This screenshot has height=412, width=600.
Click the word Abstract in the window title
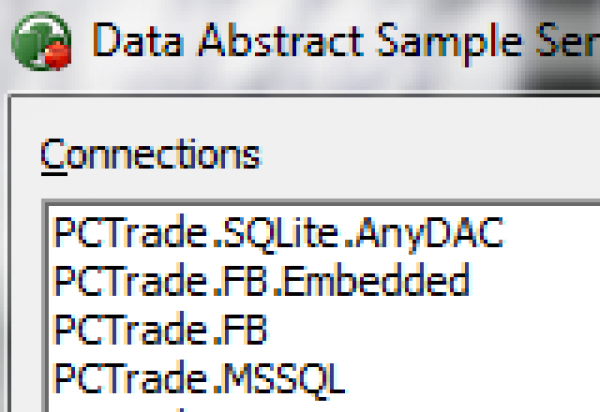(x=271, y=41)
